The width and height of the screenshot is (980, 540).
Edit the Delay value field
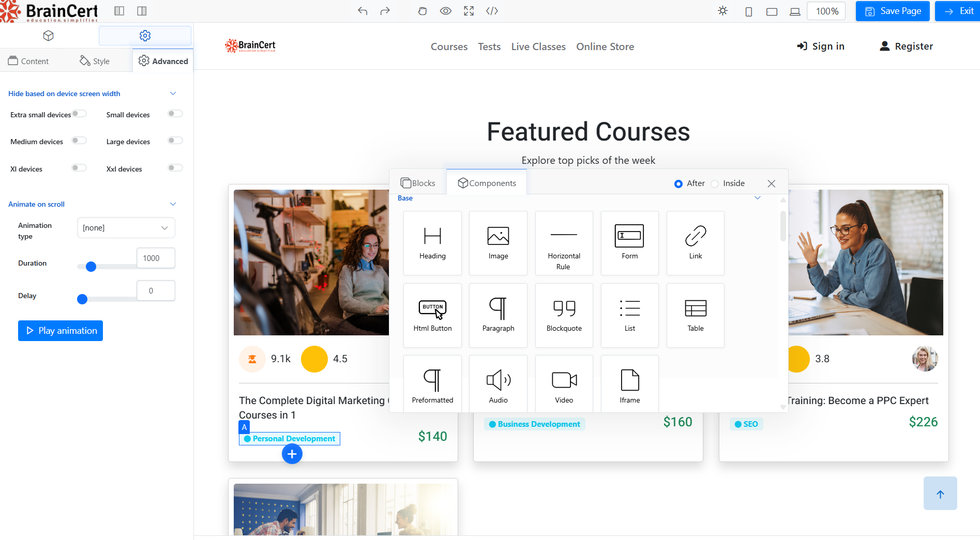(156, 290)
